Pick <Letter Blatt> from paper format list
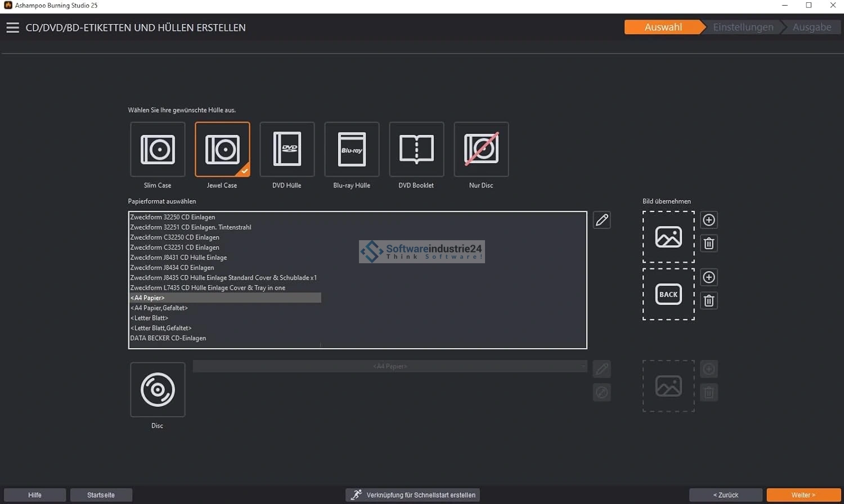The width and height of the screenshot is (844, 504). [x=149, y=318]
